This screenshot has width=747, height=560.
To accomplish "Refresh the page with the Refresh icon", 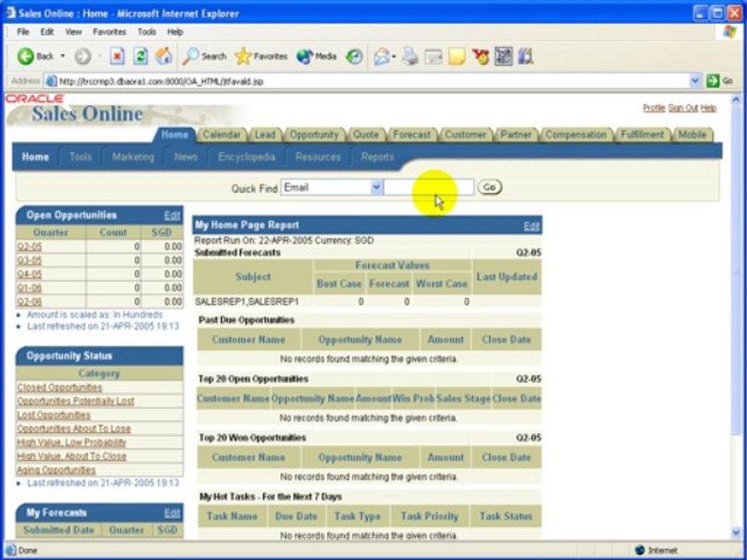I will point(140,56).
